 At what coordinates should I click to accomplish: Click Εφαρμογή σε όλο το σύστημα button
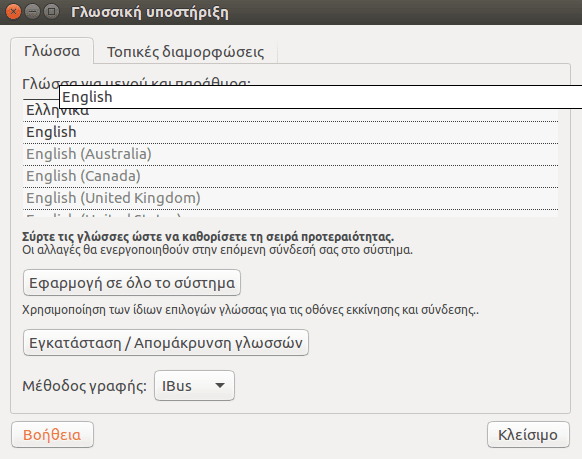pyautogui.click(x=132, y=283)
